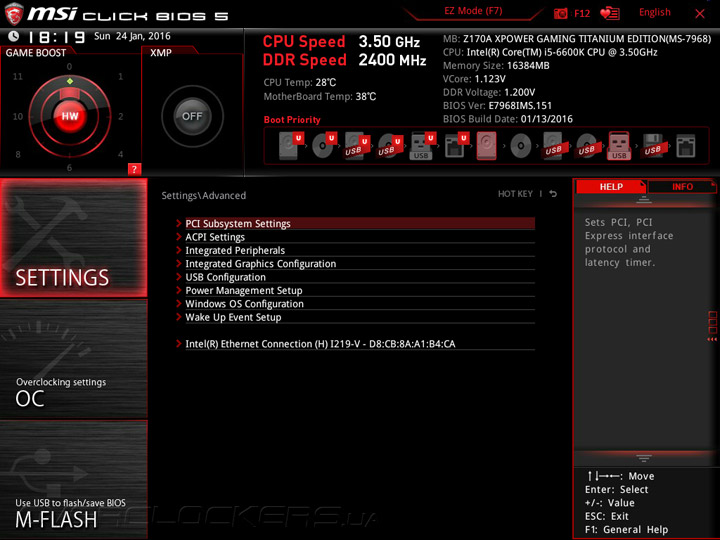This screenshot has height=540, width=720.
Task: Click the bottom handle of the help panel
Action: point(644,458)
